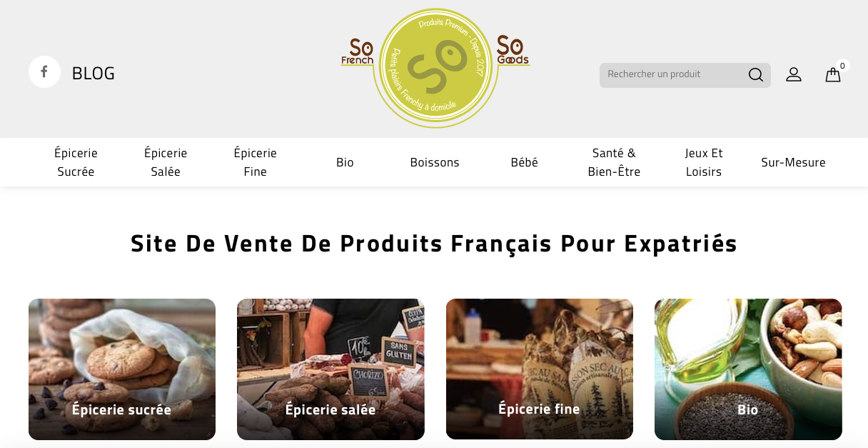Image resolution: width=868 pixels, height=448 pixels.
Task: Open the Épicerie sucrée cookies tile
Action: coord(122,369)
